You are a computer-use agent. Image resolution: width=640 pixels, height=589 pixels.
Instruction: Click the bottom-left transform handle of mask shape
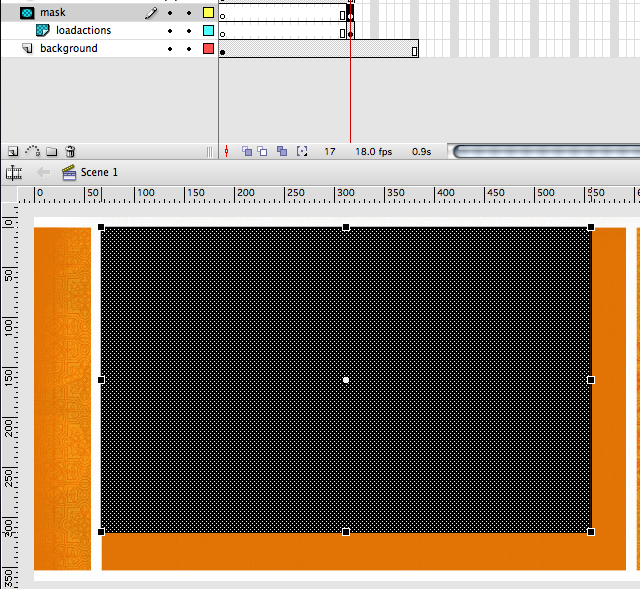pyautogui.click(x=101, y=532)
